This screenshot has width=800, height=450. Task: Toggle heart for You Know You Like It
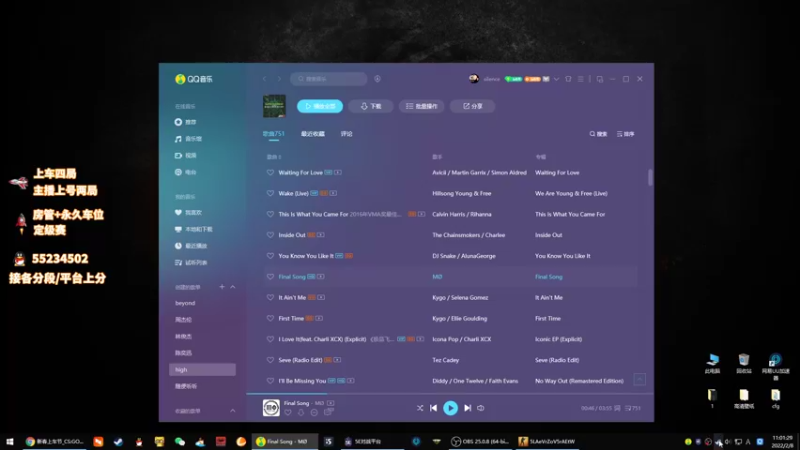tap(270, 256)
